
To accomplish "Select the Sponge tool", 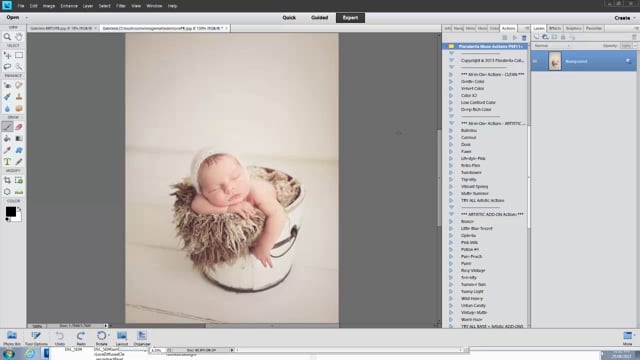I will coord(19,109).
